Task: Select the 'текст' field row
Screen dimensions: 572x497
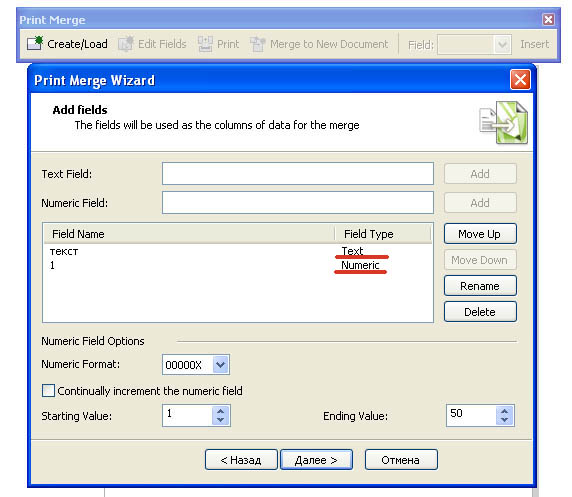Action: 238,251
